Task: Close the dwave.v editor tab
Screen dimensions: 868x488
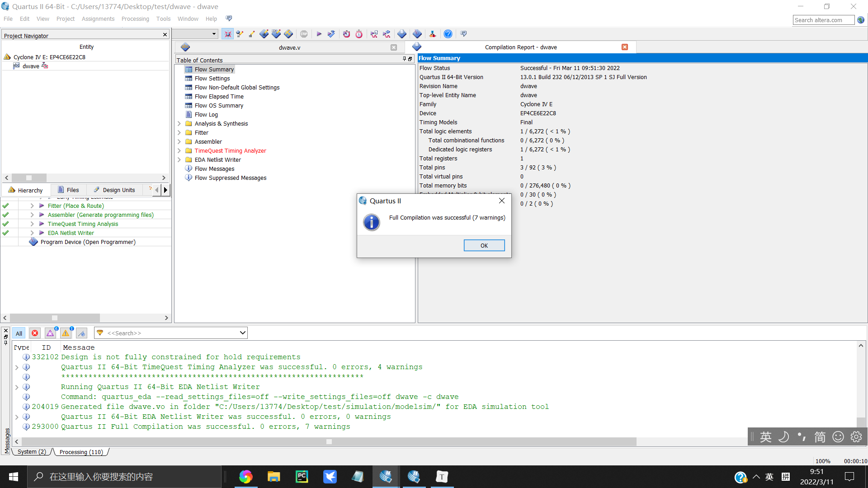Action: [x=394, y=47]
